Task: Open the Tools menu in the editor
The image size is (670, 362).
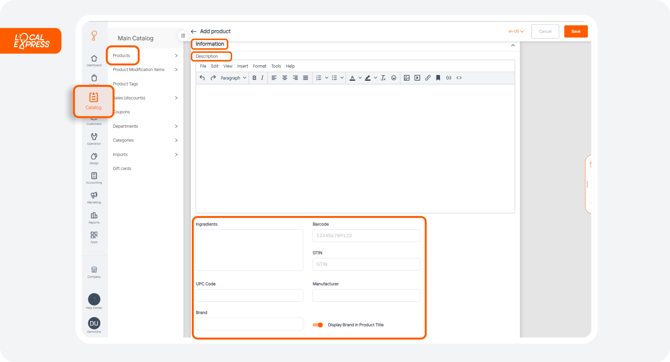Action: tap(276, 66)
